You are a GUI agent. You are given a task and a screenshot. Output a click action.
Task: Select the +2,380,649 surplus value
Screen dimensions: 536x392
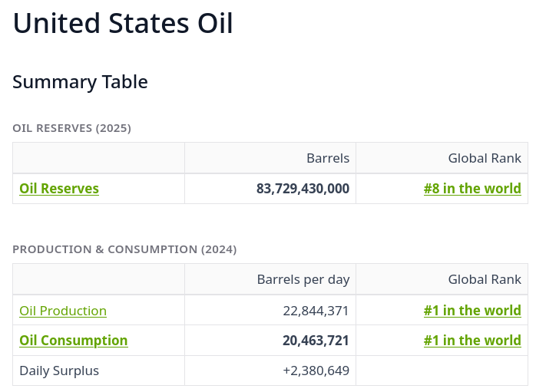click(316, 371)
